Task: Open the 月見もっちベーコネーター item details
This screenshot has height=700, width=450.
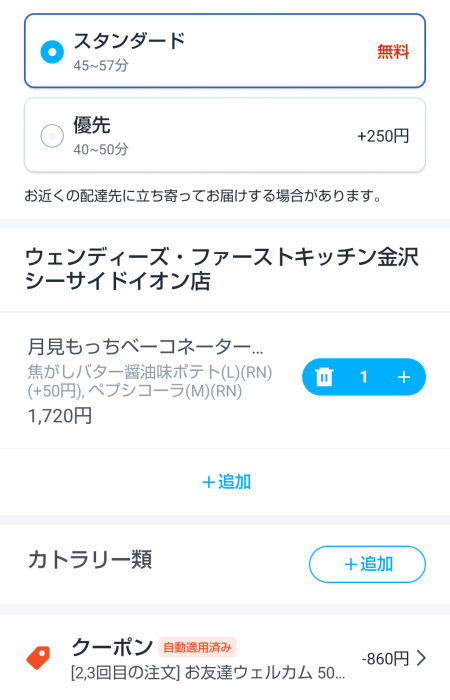Action: (146, 346)
